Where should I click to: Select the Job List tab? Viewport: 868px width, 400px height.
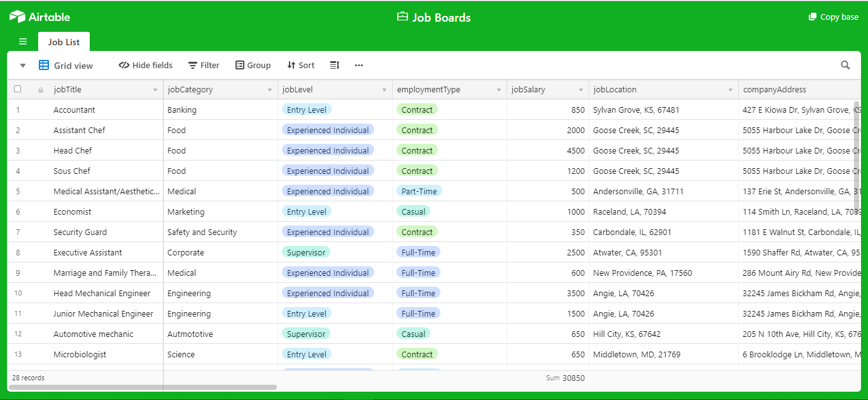[x=64, y=42]
